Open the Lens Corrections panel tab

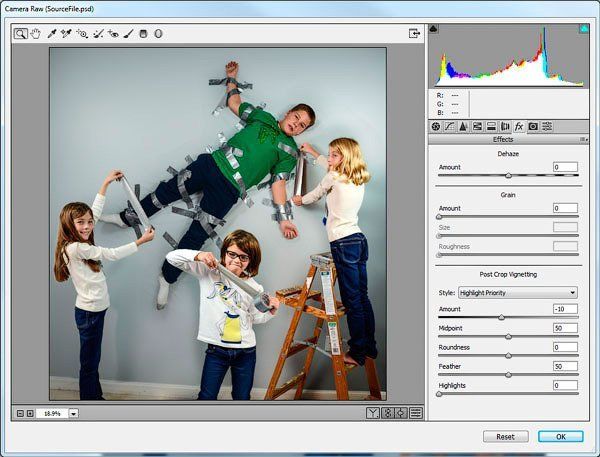click(505, 126)
